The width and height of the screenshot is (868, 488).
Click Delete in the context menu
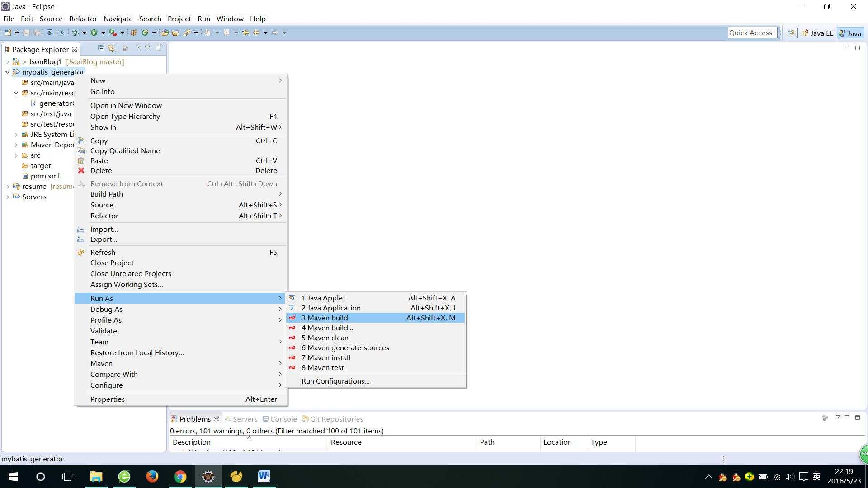click(x=181, y=171)
